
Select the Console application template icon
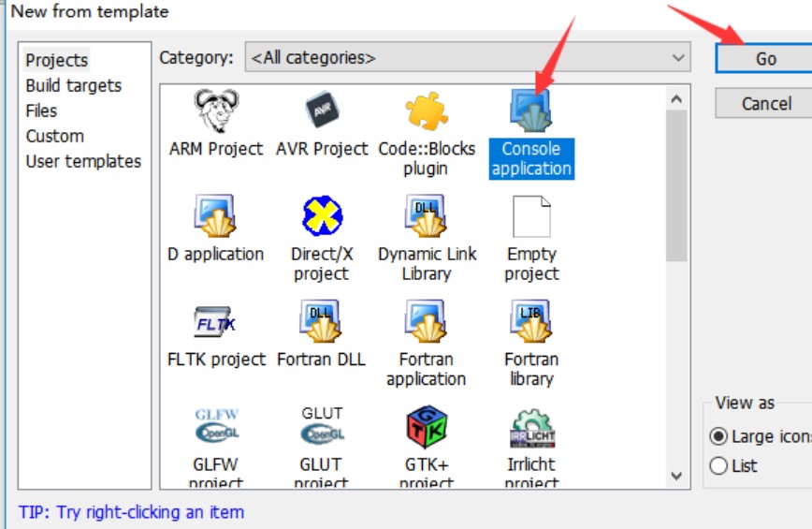(531, 110)
